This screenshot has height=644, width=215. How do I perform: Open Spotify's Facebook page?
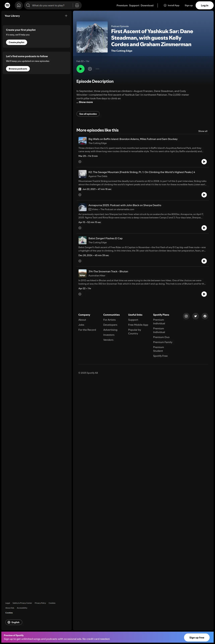(205, 316)
